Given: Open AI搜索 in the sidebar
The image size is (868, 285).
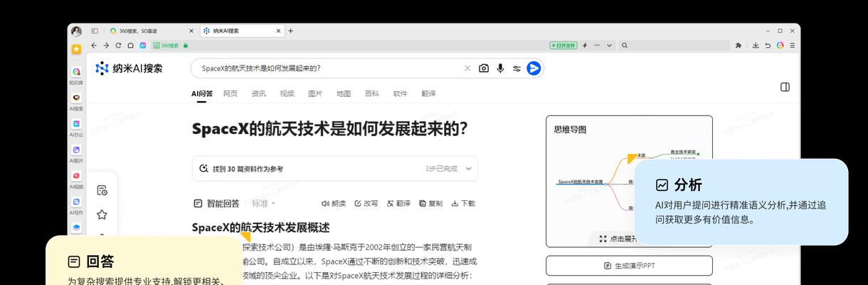Looking at the screenshot, I should (76, 101).
